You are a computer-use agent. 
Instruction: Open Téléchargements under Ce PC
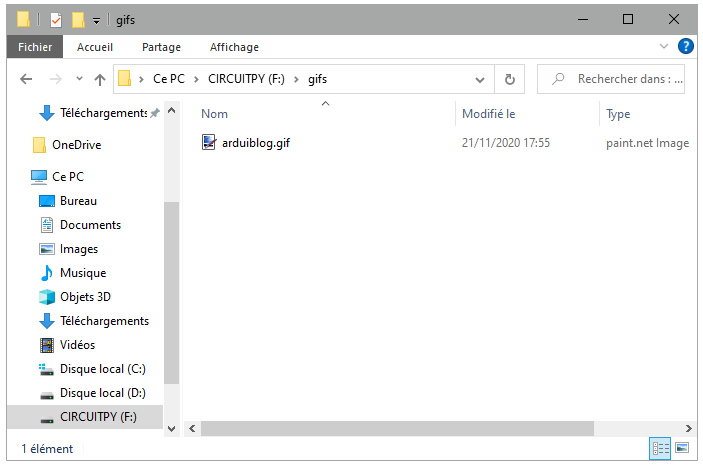pyautogui.click(x=104, y=321)
